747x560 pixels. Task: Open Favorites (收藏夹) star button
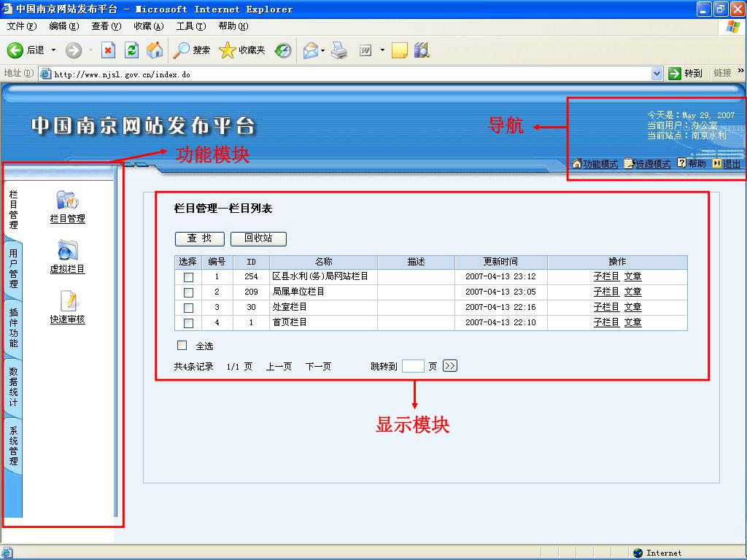241,50
